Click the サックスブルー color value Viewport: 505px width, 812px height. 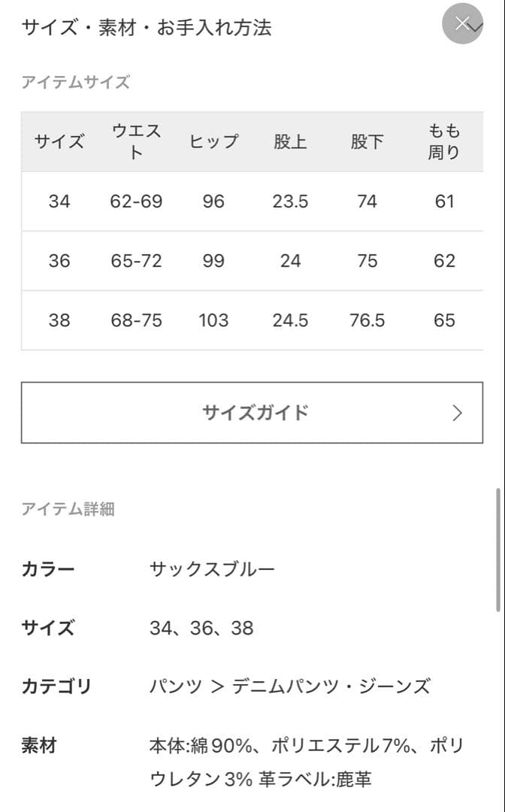pyautogui.click(x=212, y=568)
